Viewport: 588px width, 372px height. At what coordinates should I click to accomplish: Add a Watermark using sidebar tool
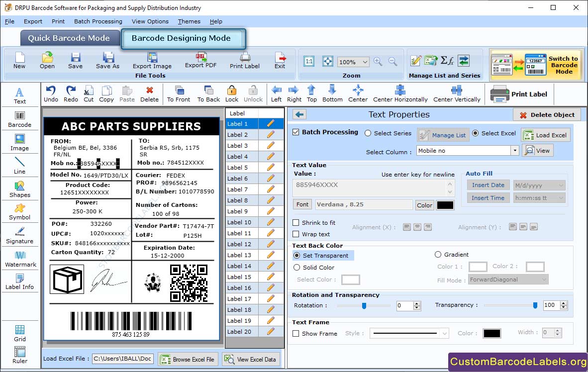[x=20, y=259]
